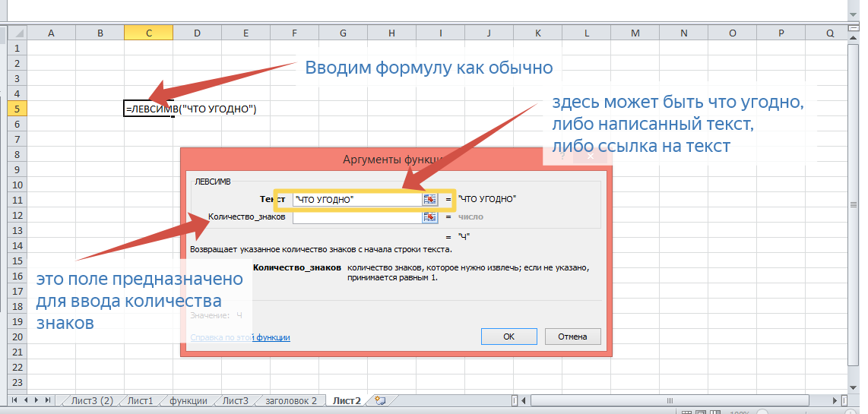Select column D header
This screenshot has width=868, height=414.
(x=197, y=33)
